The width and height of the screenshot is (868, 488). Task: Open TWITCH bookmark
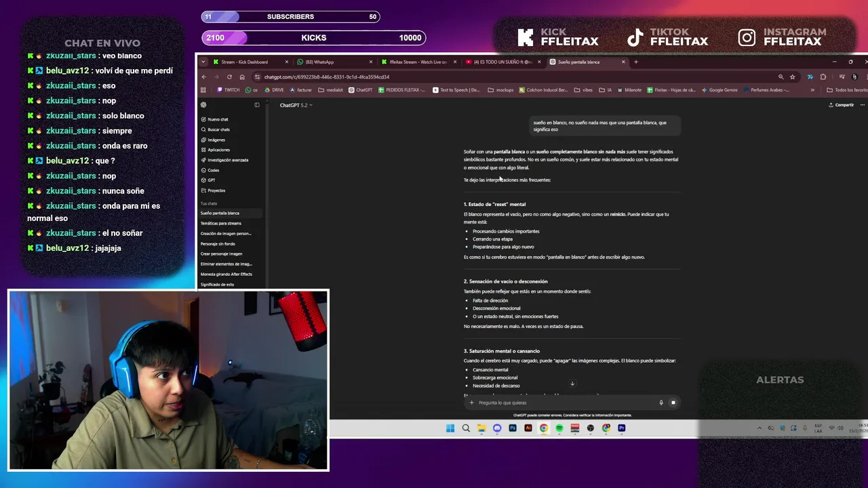pos(229,89)
